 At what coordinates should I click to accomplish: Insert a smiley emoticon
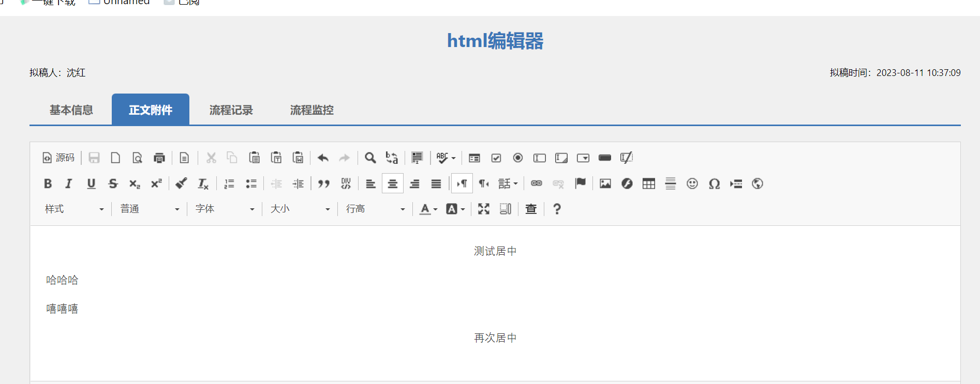click(692, 183)
